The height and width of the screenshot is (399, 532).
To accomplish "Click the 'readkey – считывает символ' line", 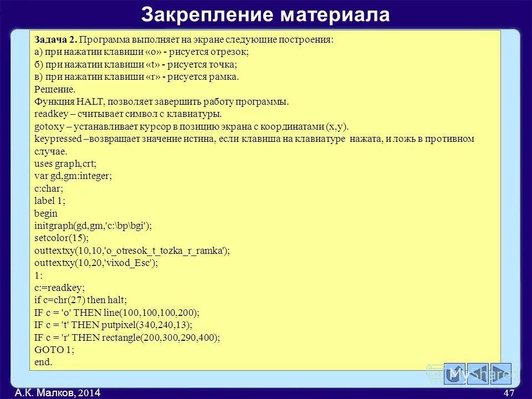I will point(128,114).
